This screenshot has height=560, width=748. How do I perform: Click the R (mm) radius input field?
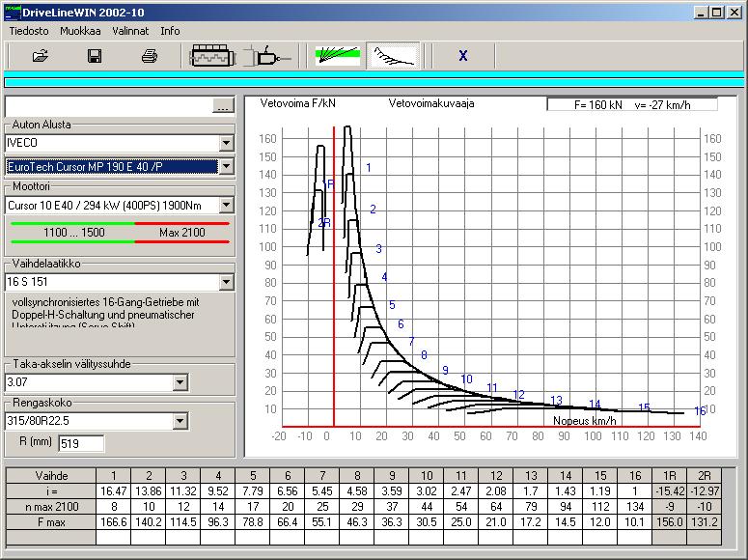81,443
